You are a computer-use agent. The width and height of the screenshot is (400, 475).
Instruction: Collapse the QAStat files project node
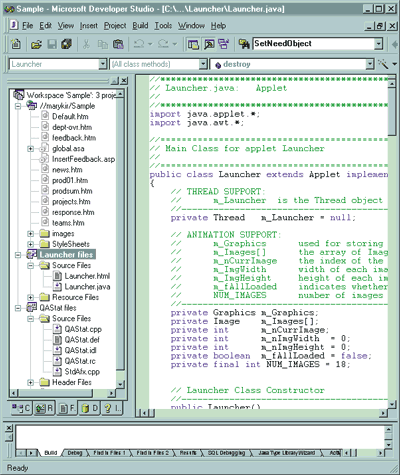[18, 308]
